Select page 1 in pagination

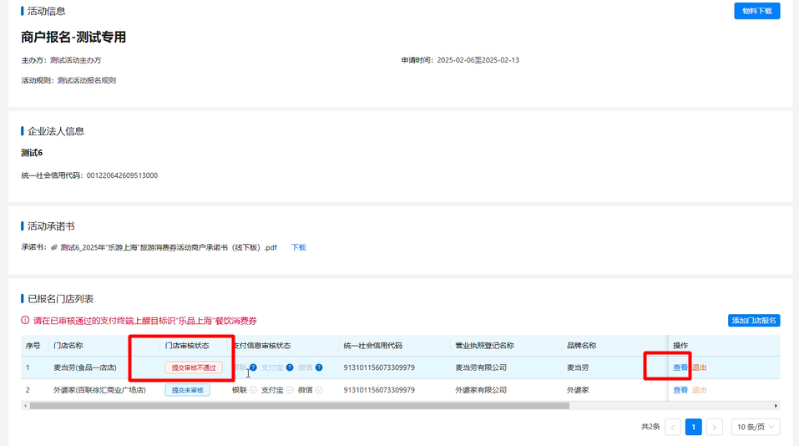click(x=693, y=427)
